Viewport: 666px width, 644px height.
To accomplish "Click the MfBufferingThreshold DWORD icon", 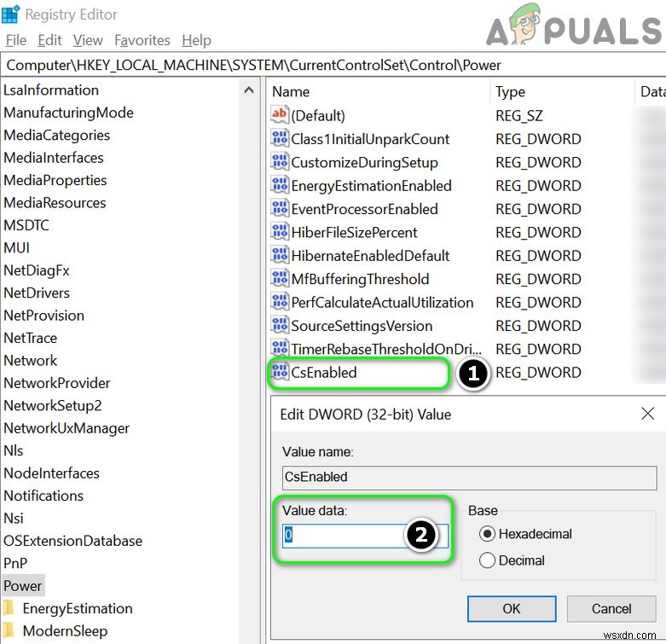I will [x=280, y=279].
